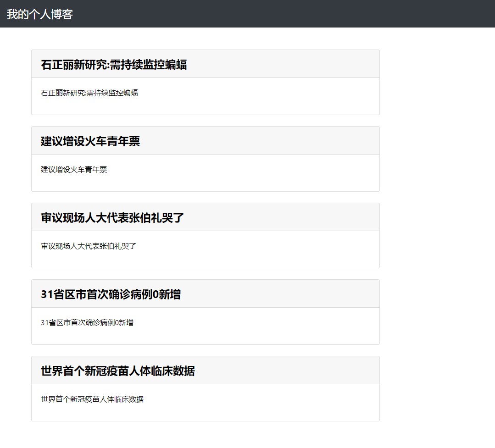Click the 石正丽新研究 summary text in card body

point(89,93)
